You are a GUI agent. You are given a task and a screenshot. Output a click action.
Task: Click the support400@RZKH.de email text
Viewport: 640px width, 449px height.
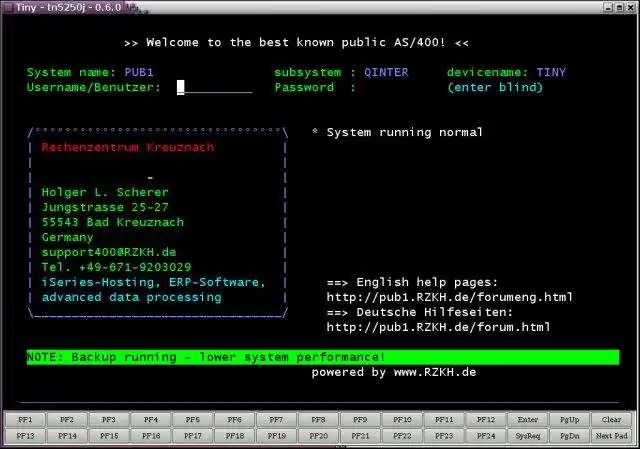click(109, 252)
